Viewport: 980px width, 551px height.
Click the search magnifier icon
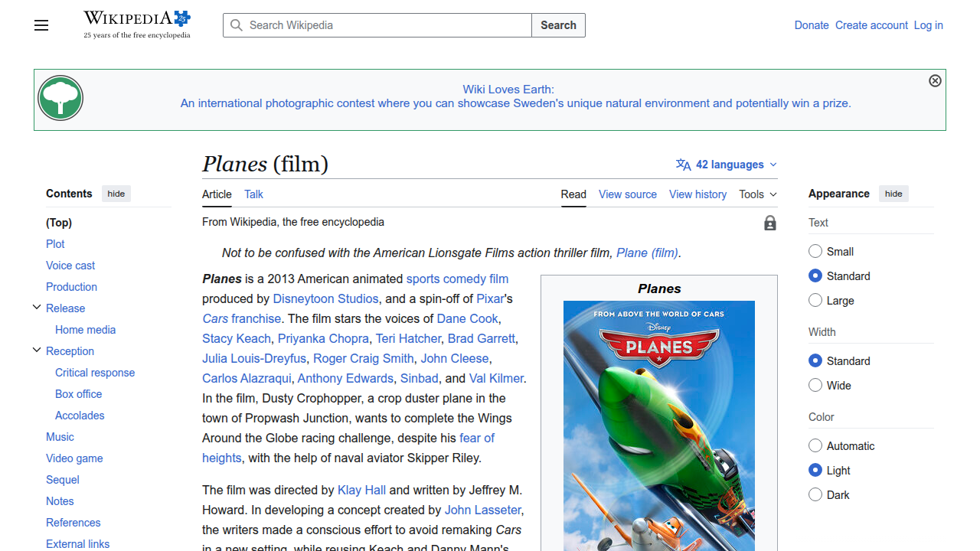point(237,25)
